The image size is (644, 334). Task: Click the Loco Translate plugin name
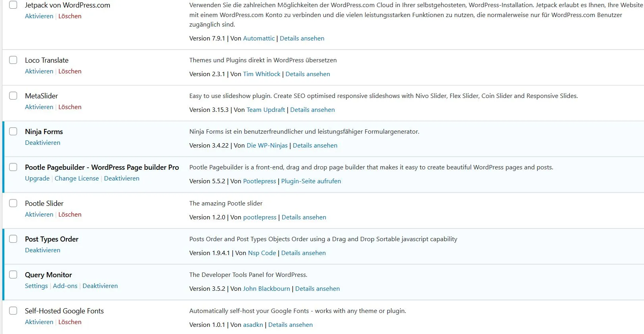(46, 60)
